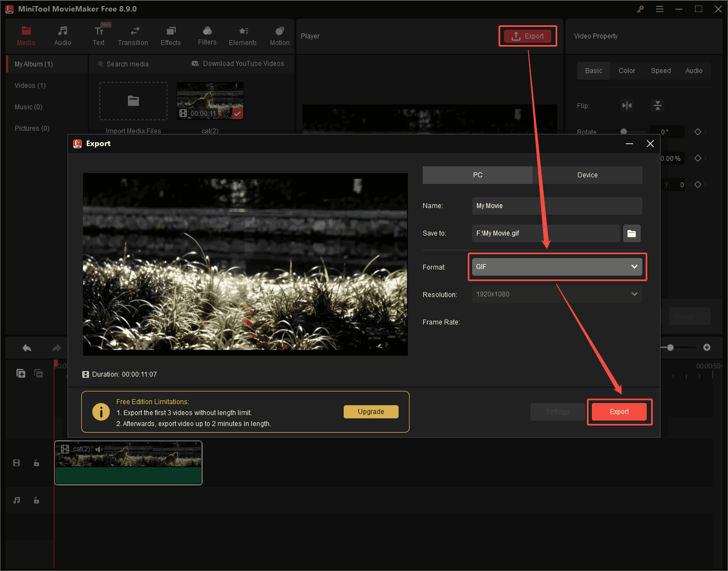The height and width of the screenshot is (571, 728).
Task: Switch to the Color tab in Video Property
Action: [x=627, y=71]
